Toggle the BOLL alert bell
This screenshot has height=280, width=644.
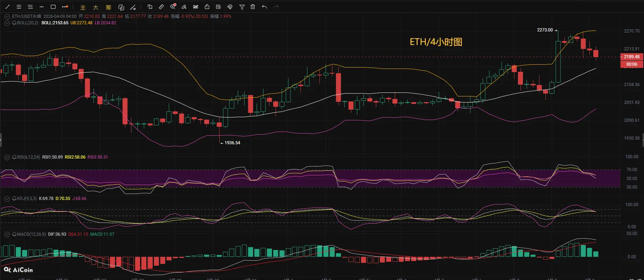pyautogui.click(x=14, y=23)
